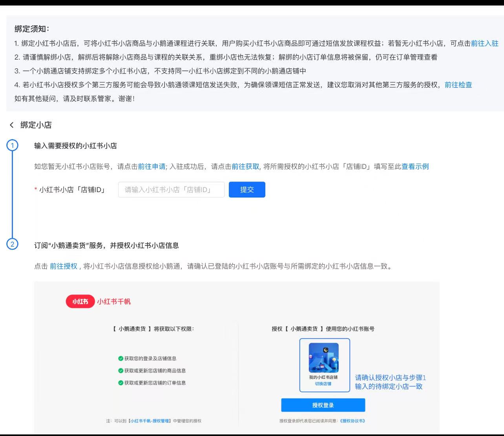Screen dimensions: 504x436
Task: Click the green check beside 获取您的登录及店铺信息
Action: click(121, 358)
